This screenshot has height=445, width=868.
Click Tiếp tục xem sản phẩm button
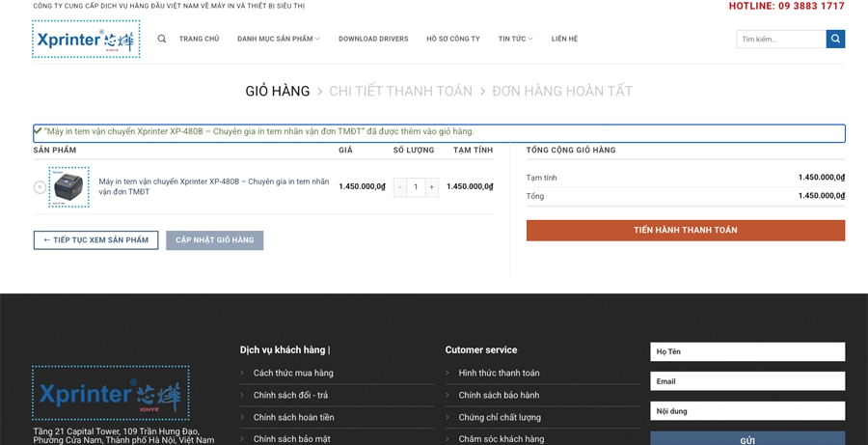[x=95, y=240]
